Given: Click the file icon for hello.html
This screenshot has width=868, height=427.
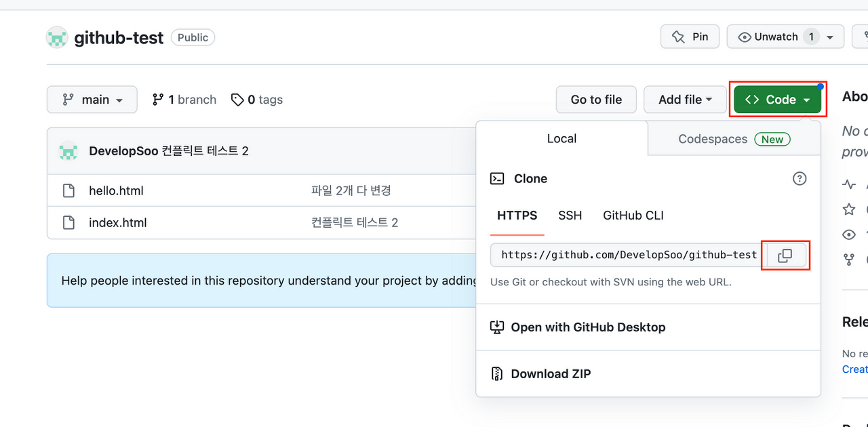Looking at the screenshot, I should pos(68,190).
